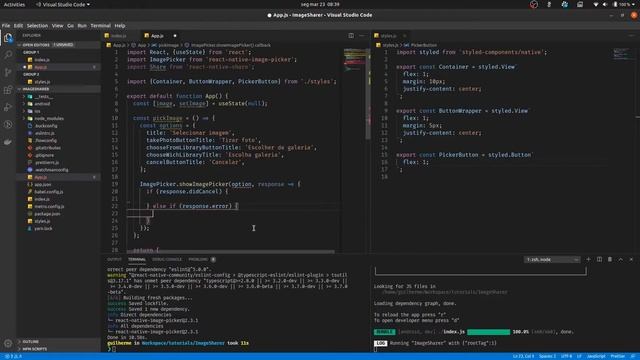
Task: Open the Manage gear at activity bar bottom
Action: (8, 344)
